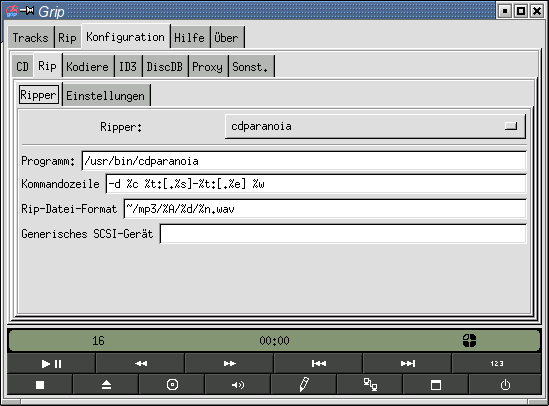Click the Generisches SCSI-Gerät text field
This screenshot has width=549, height=406.
click(x=343, y=234)
